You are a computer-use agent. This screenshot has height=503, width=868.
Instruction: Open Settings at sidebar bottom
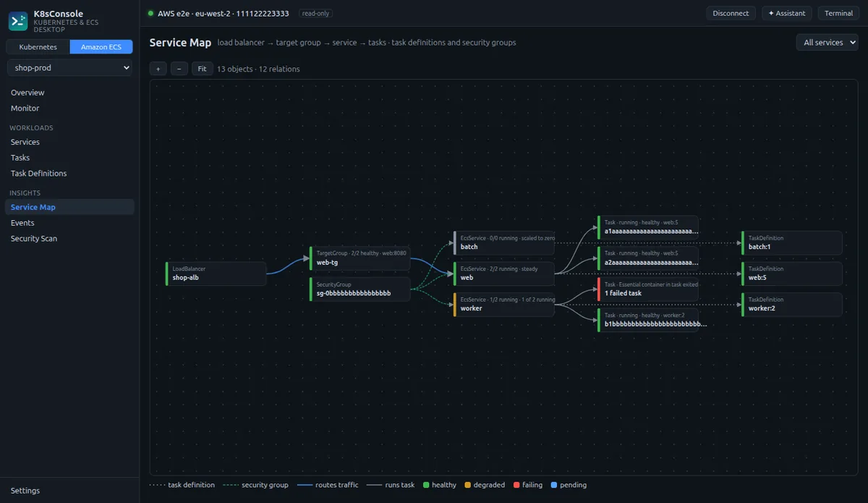[x=69, y=491]
